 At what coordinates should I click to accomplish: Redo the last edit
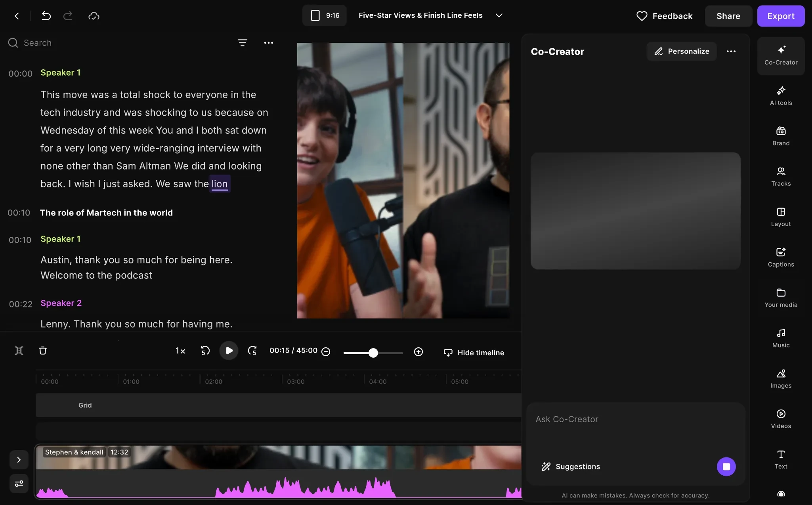68,16
